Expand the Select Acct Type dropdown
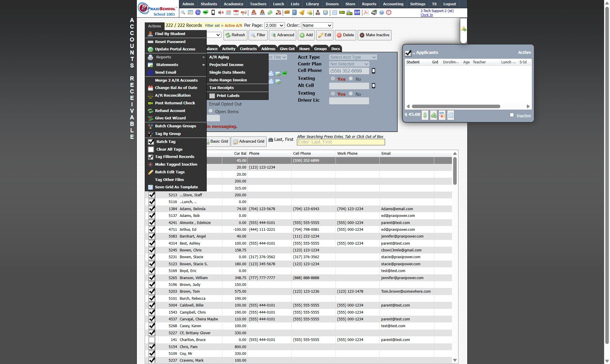Viewport: 610px width, 364px height. coord(353,57)
